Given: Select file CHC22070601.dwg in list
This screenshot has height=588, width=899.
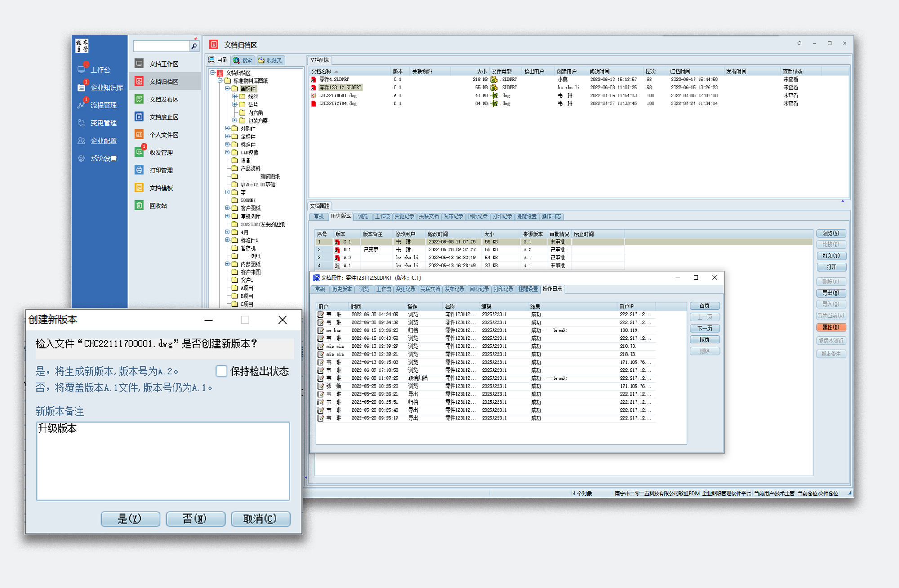Looking at the screenshot, I should point(338,95).
